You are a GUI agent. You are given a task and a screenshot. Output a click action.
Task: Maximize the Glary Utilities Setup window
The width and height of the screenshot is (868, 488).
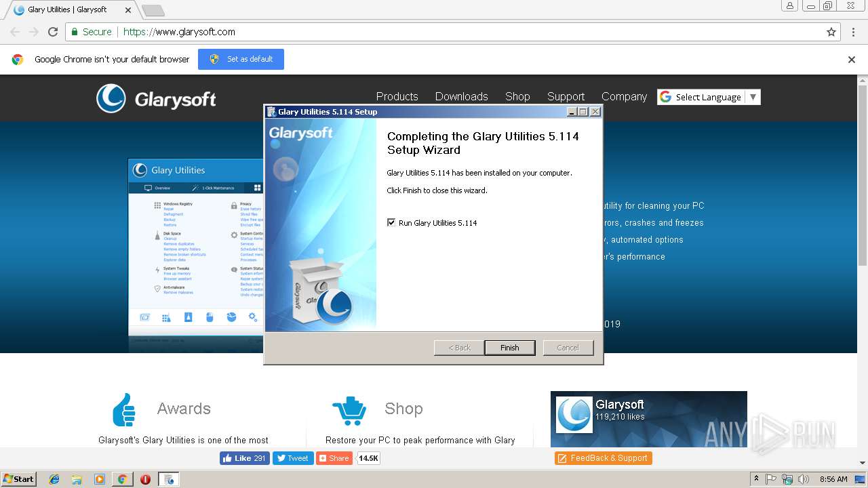coord(583,112)
